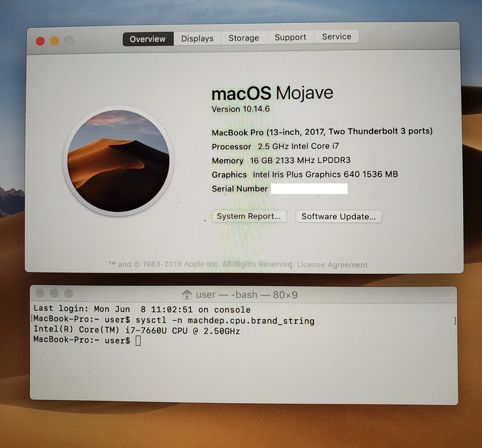Click the macOS Mojave dune logo image

point(118,161)
